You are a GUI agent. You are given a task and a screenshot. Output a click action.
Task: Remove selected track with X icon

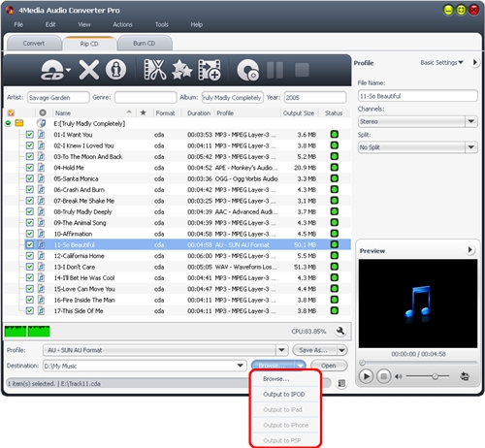89,70
